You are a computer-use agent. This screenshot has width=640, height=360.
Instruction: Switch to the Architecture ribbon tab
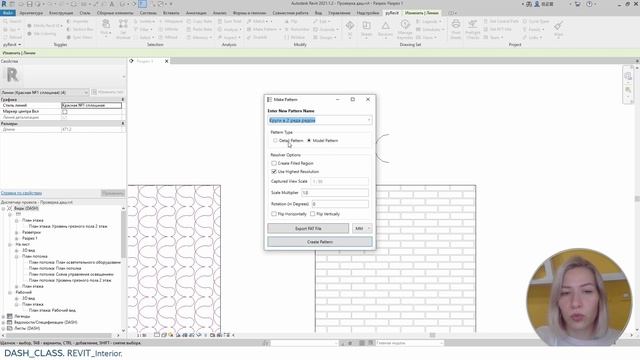31,13
